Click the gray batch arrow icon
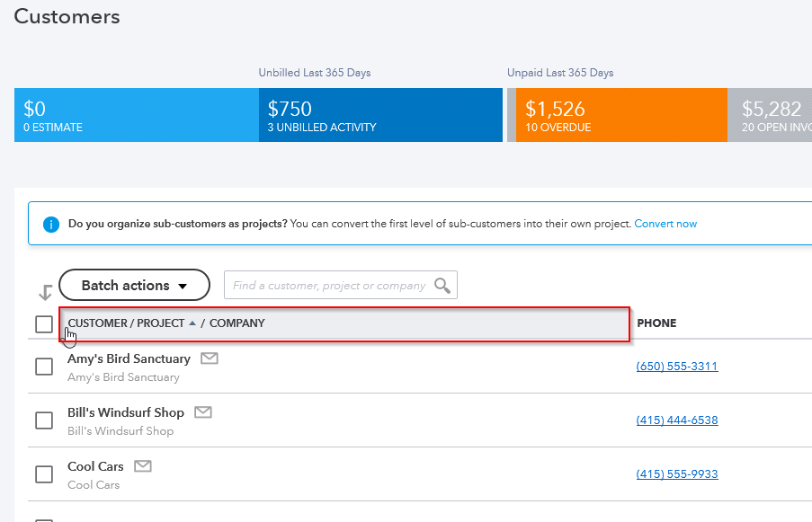This screenshot has height=522, width=812. (45, 293)
